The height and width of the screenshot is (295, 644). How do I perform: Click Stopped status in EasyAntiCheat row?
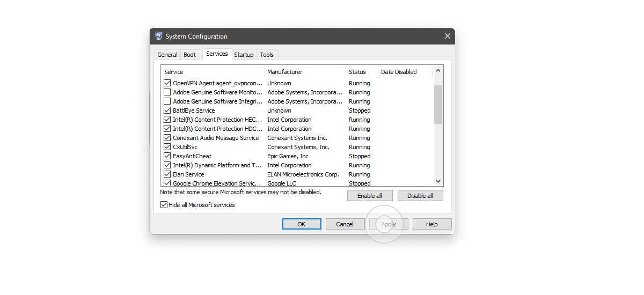click(360, 156)
